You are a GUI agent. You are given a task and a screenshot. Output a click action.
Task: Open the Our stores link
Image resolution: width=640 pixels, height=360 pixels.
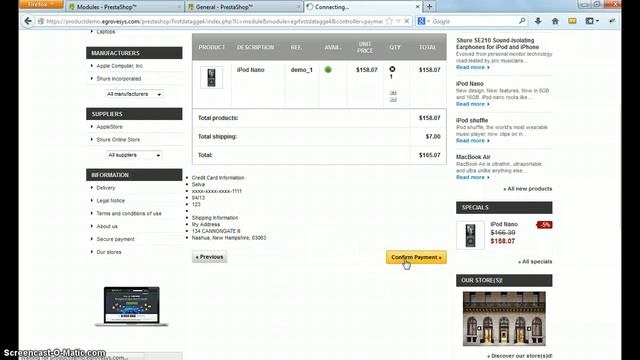click(109, 252)
